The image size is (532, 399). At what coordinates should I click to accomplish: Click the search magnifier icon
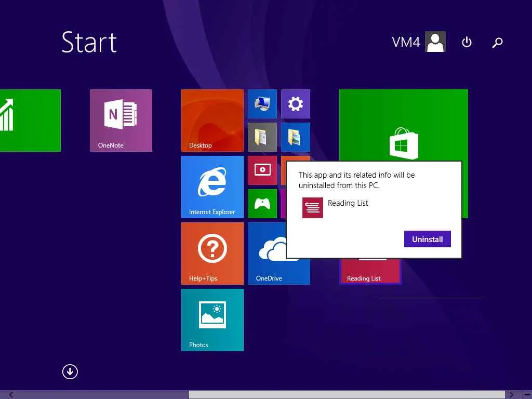497,43
